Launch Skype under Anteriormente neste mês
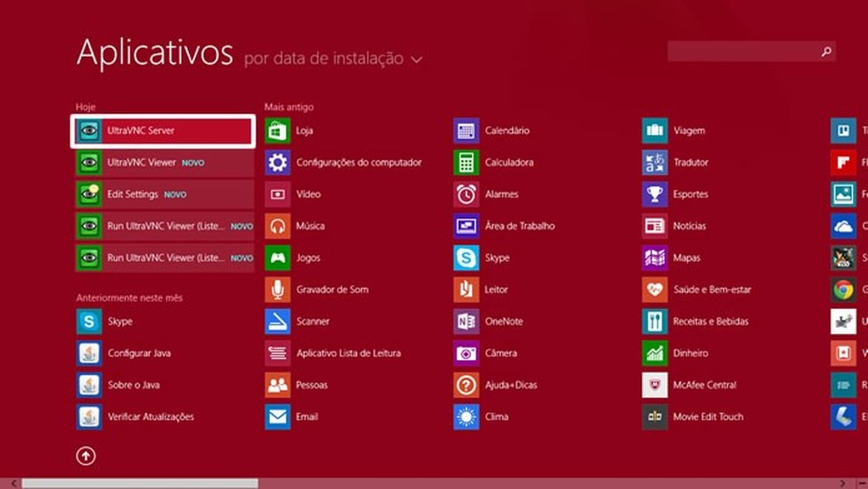Image resolution: width=868 pixels, height=489 pixels. pos(105,322)
